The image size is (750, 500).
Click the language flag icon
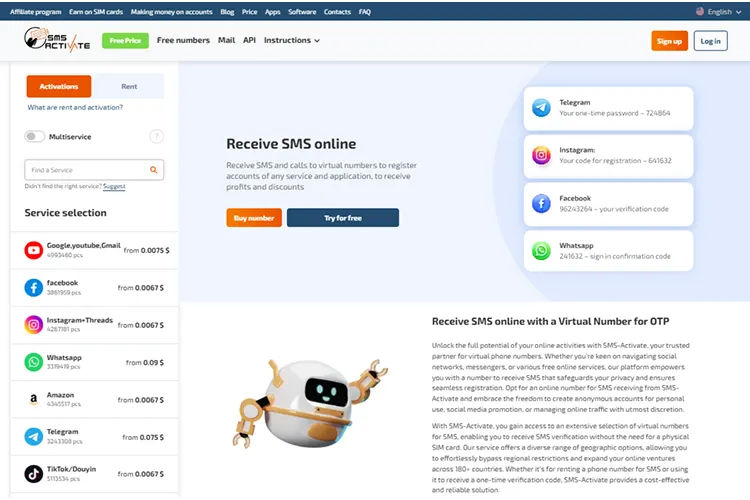pyautogui.click(x=700, y=11)
